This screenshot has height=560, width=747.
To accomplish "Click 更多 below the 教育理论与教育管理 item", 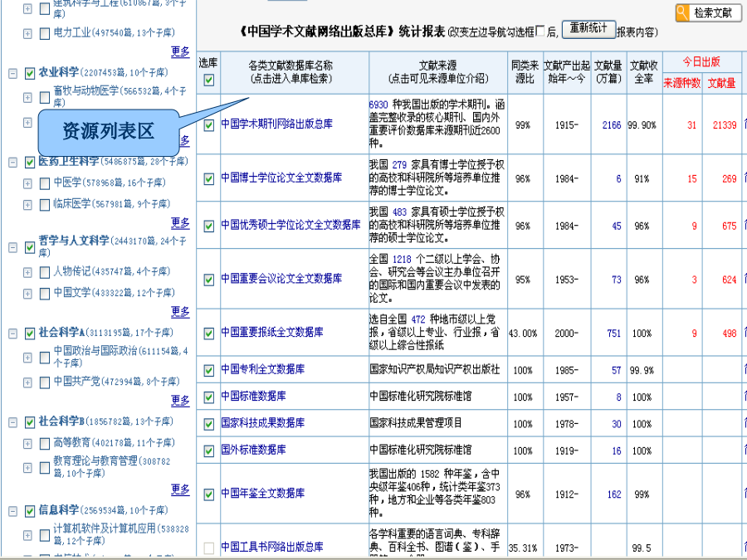I will (x=180, y=489).
